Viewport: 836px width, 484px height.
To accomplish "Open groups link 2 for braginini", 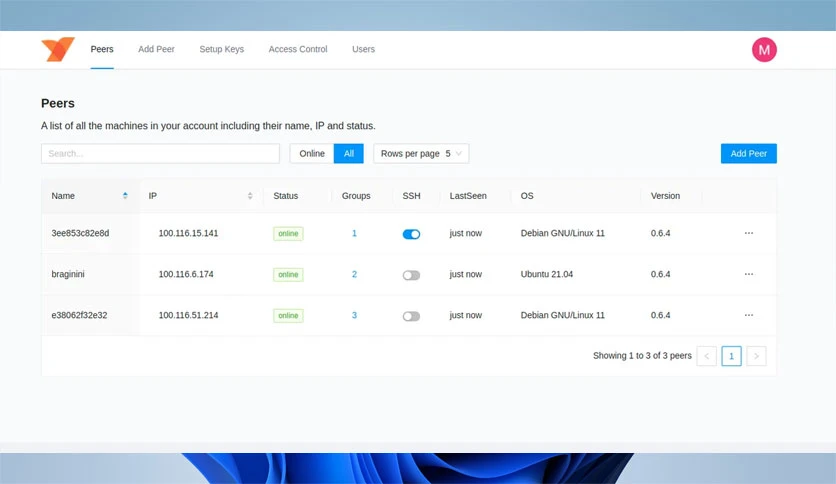I will pos(354,274).
